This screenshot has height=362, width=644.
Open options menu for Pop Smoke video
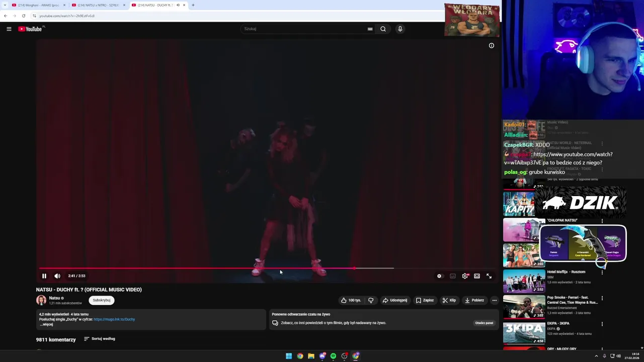(602, 298)
